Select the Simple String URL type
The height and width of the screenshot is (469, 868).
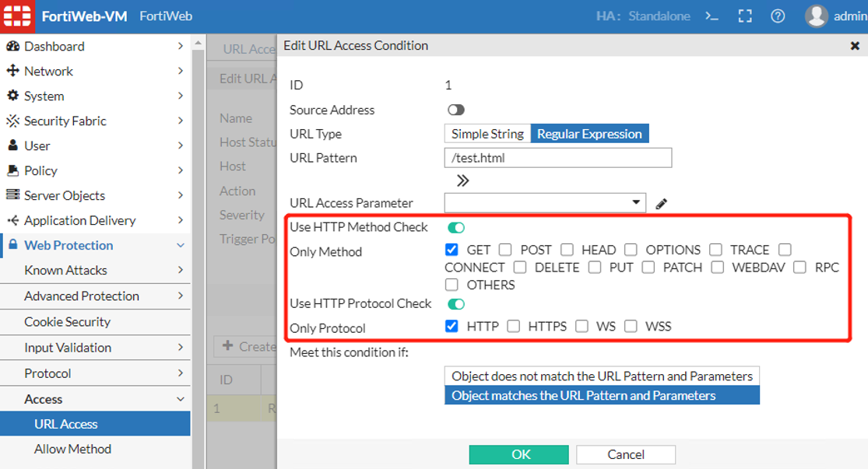click(487, 134)
